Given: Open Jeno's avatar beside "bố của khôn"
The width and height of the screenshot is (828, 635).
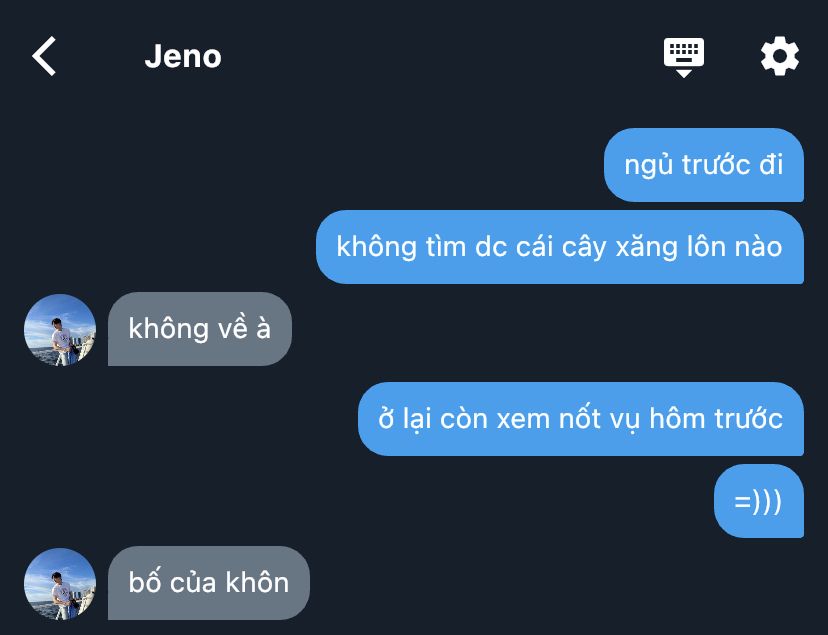Looking at the screenshot, I should 60,584.
